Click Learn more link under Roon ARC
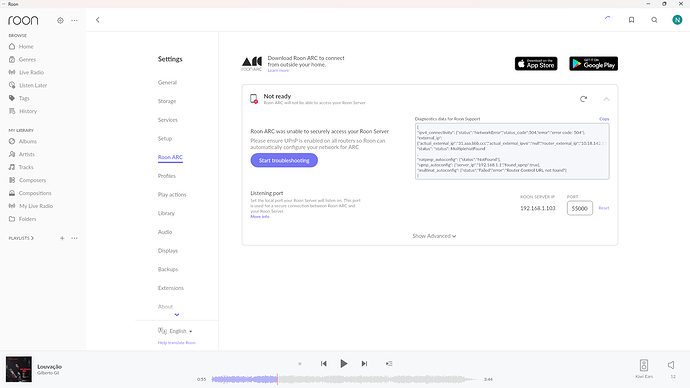Image resolution: width=690 pixels, height=388 pixels. point(278,70)
